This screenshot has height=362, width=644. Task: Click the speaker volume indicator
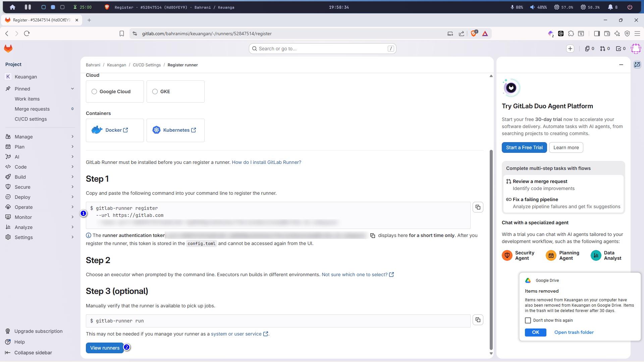tap(538, 7)
